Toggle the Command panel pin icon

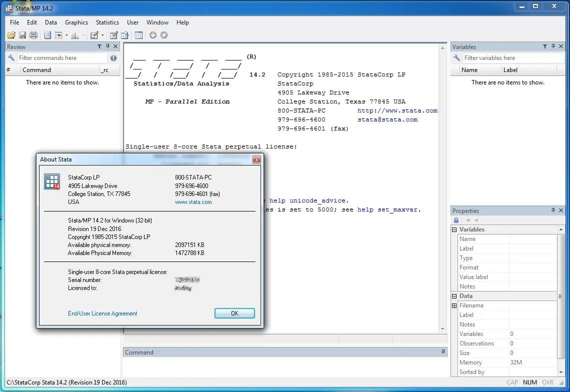tap(443, 351)
